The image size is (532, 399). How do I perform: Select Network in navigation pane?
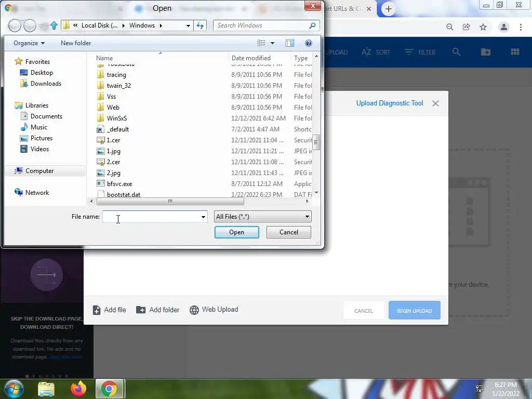[x=32, y=193]
